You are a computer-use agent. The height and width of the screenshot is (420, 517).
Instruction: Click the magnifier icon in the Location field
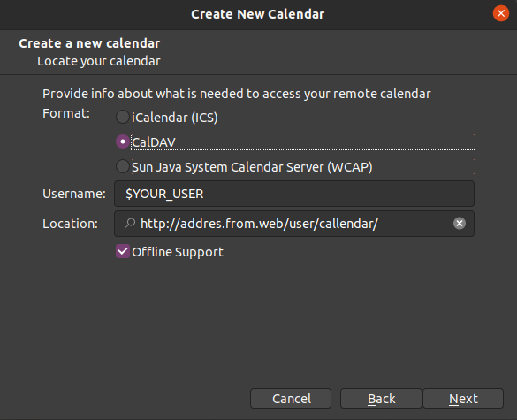point(130,224)
